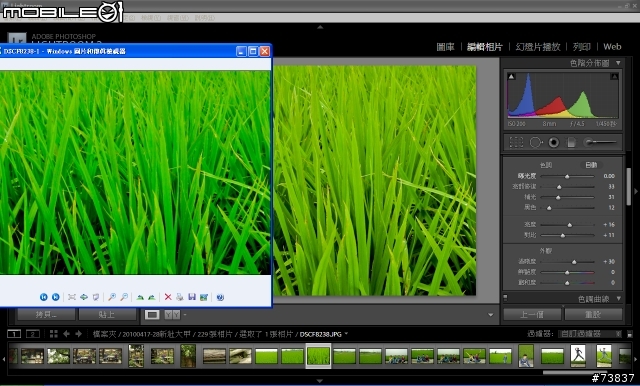Start slide show in Picture Viewer

pos(96,297)
